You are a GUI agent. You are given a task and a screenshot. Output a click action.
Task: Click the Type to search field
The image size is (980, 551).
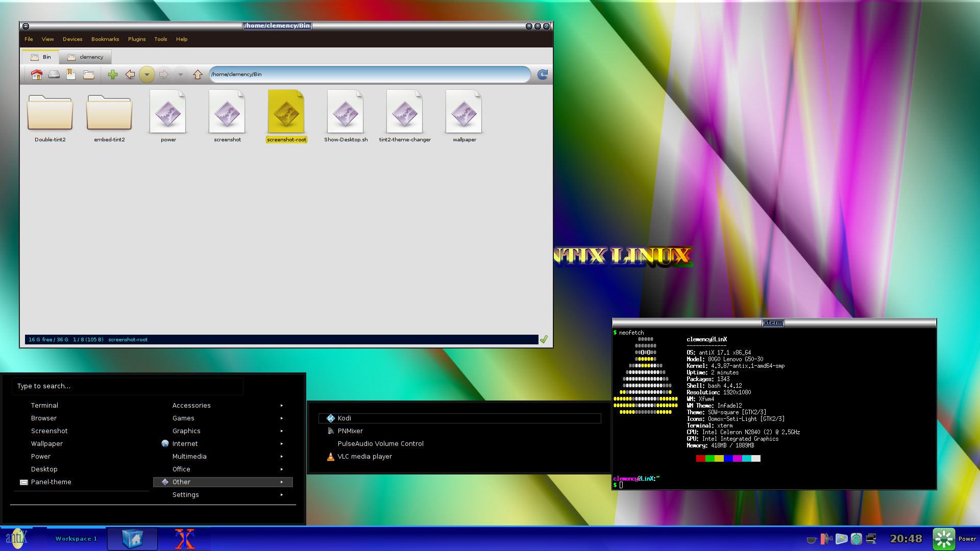coord(128,386)
